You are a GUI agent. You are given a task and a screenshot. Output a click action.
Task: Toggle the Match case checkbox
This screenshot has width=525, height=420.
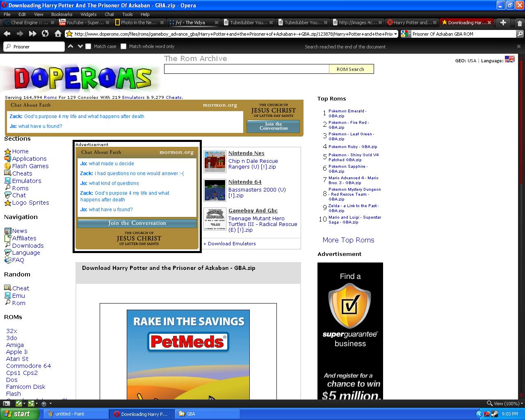88,46
